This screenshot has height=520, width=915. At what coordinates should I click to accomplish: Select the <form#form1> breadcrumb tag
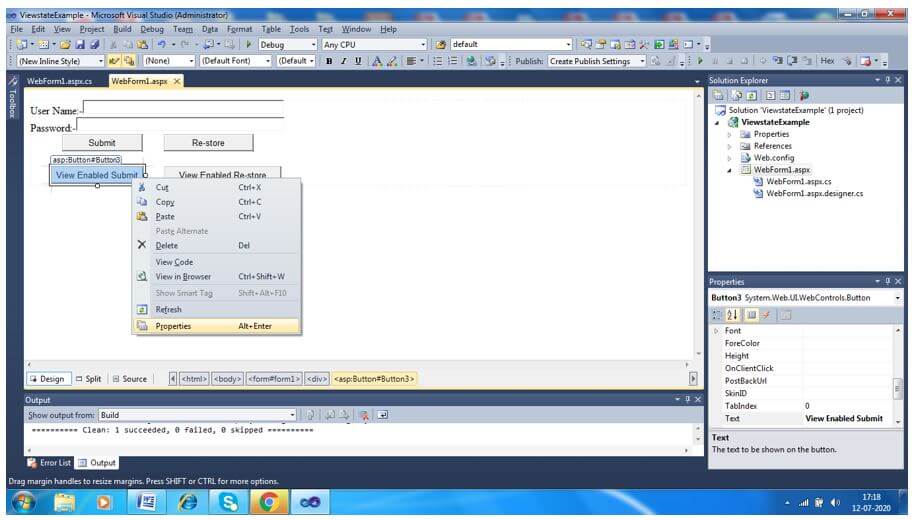click(x=274, y=379)
